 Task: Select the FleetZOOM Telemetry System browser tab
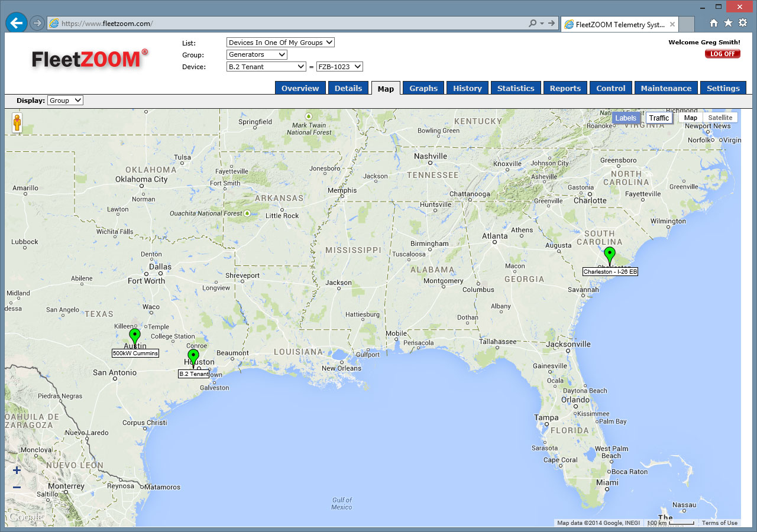pyautogui.click(x=619, y=24)
